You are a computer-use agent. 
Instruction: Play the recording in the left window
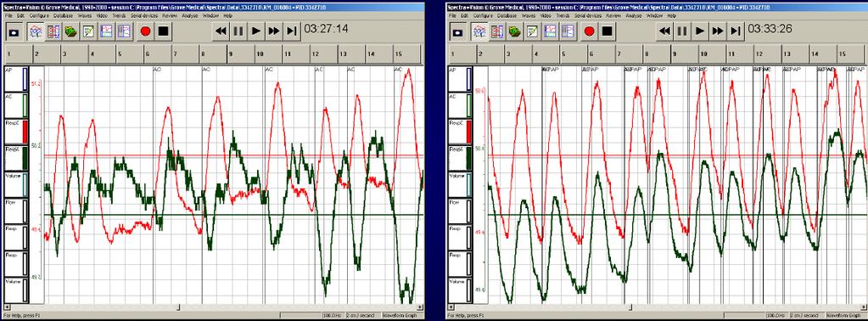click(256, 31)
